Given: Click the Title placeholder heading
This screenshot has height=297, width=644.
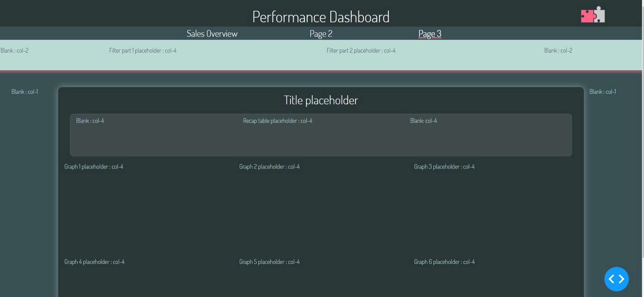Looking at the screenshot, I should pos(321,100).
